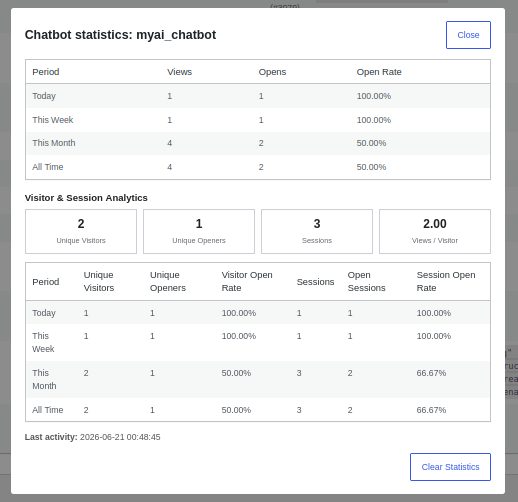The height and width of the screenshot is (502, 518).
Task: Select the Today row in first table
Action: pyautogui.click(x=258, y=96)
